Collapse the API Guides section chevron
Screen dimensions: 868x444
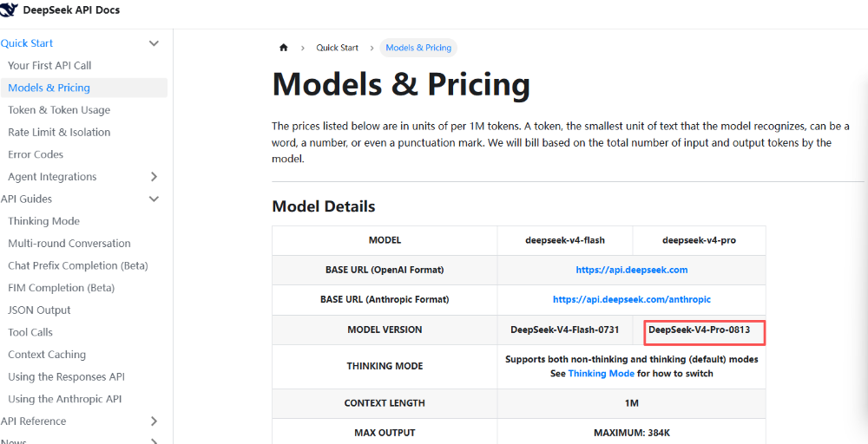click(154, 199)
